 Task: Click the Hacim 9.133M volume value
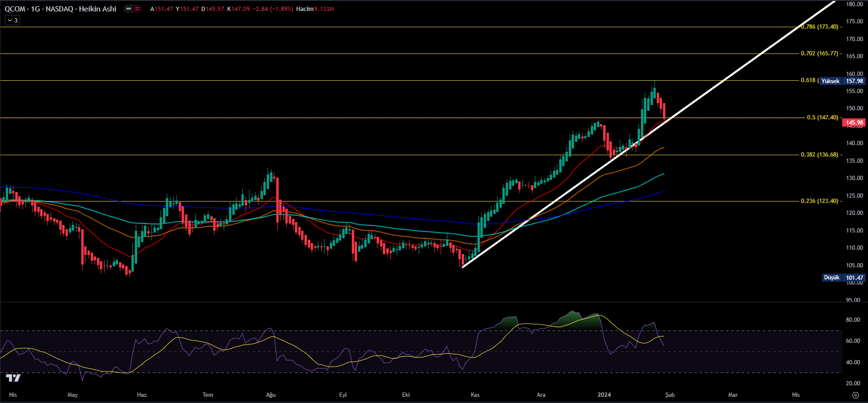click(315, 9)
